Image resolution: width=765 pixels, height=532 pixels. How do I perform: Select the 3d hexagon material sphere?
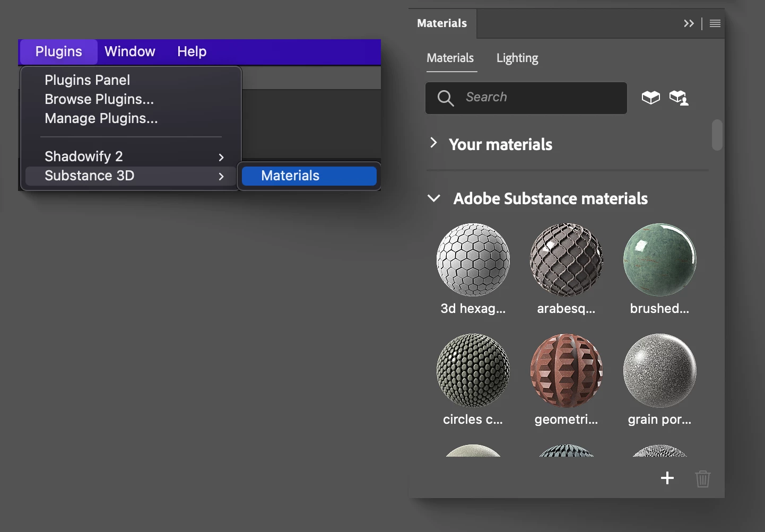[473, 260]
